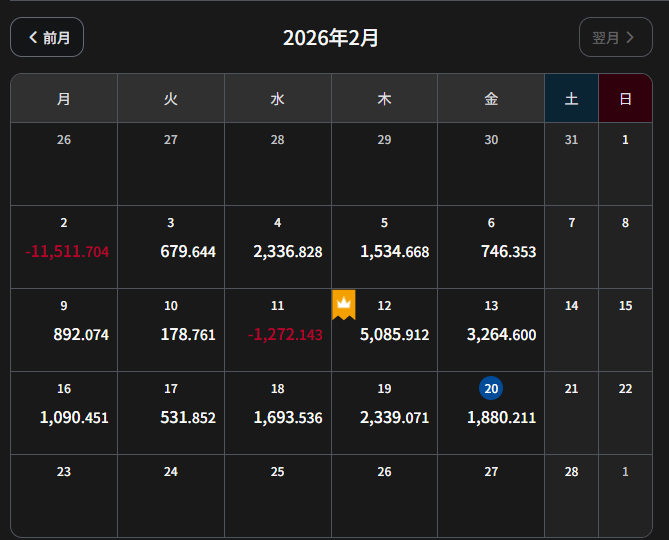
Task: Select February 13 showing 3,264.600
Action: point(491,330)
